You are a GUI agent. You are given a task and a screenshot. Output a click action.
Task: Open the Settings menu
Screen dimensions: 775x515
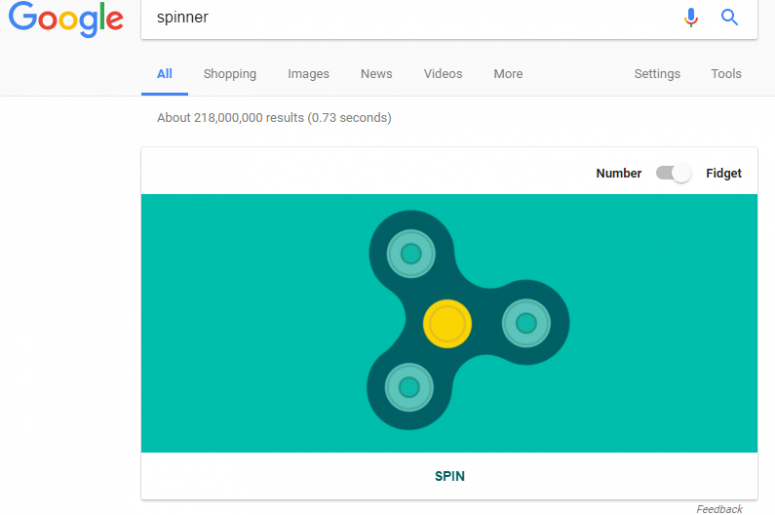(x=657, y=74)
